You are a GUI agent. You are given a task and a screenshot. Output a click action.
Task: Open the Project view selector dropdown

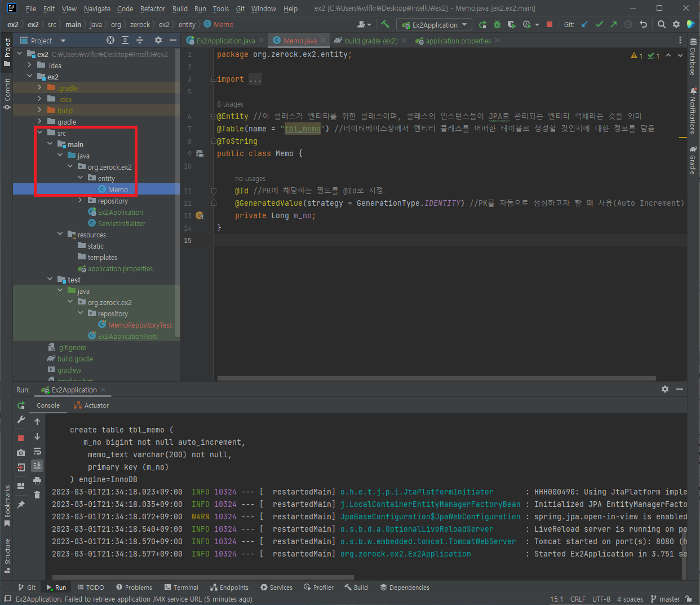point(43,41)
